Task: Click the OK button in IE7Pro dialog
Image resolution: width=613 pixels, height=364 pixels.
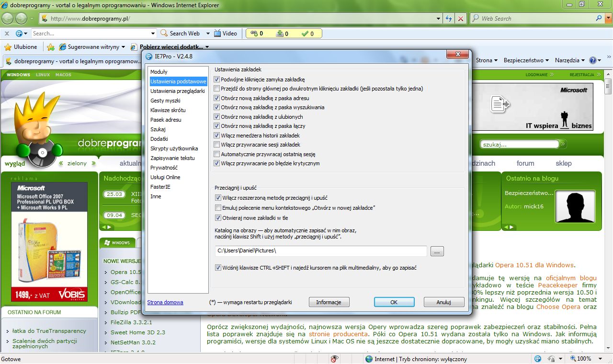Action: pos(394,302)
